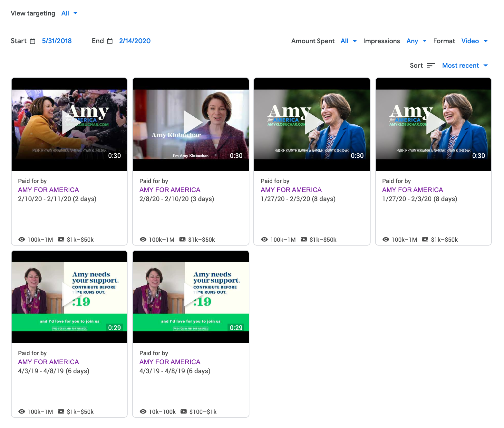Open the Start date calendar icon
The width and height of the screenshot is (504, 428).
point(33,41)
